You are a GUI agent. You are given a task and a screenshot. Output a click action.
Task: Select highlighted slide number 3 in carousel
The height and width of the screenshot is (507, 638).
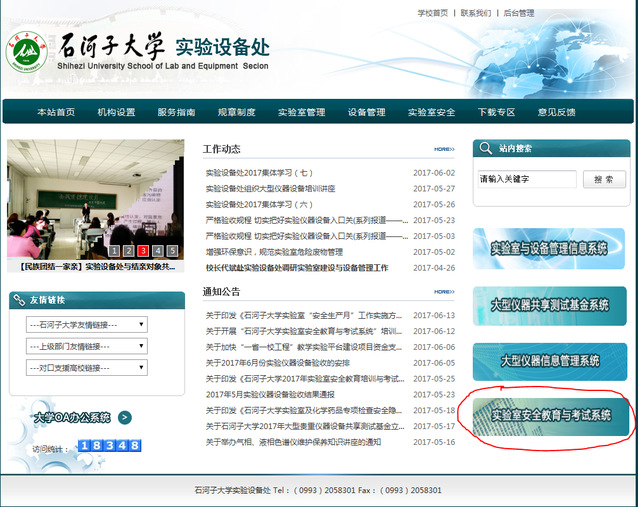143,251
